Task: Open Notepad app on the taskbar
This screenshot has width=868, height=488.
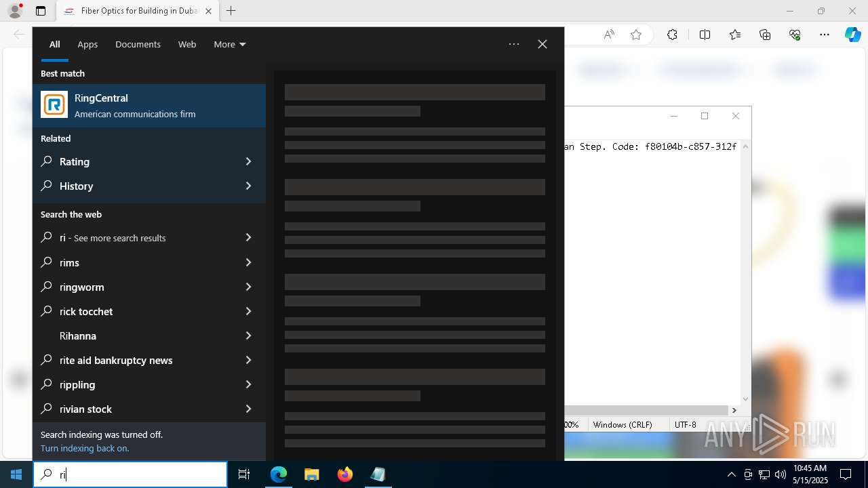Action: (x=378, y=474)
